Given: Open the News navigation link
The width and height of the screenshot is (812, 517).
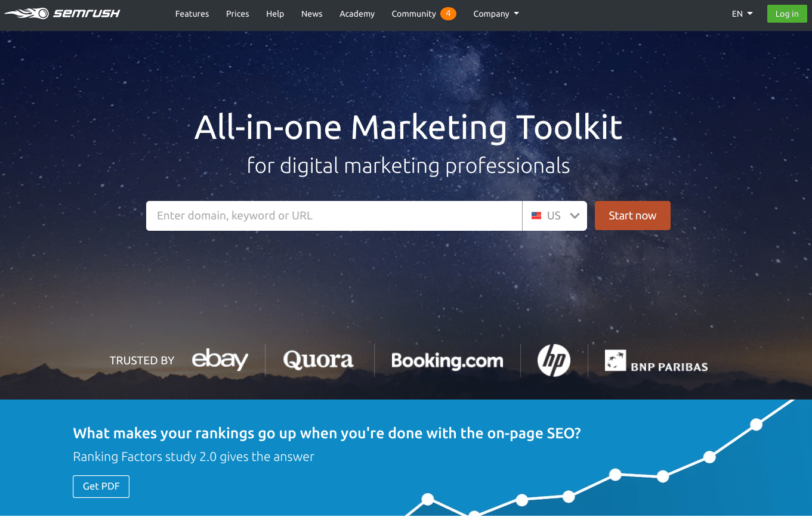Looking at the screenshot, I should click(x=312, y=14).
